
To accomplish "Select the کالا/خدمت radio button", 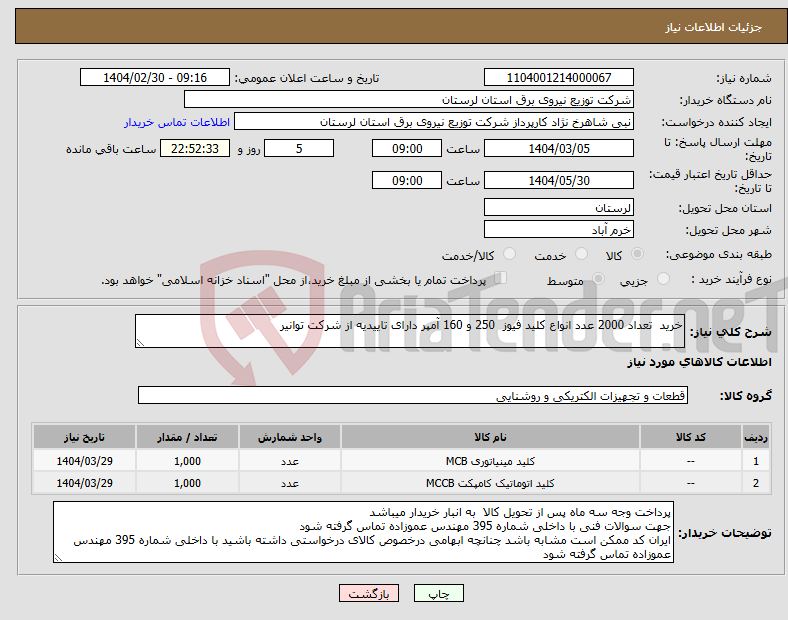I will click(x=509, y=254).
